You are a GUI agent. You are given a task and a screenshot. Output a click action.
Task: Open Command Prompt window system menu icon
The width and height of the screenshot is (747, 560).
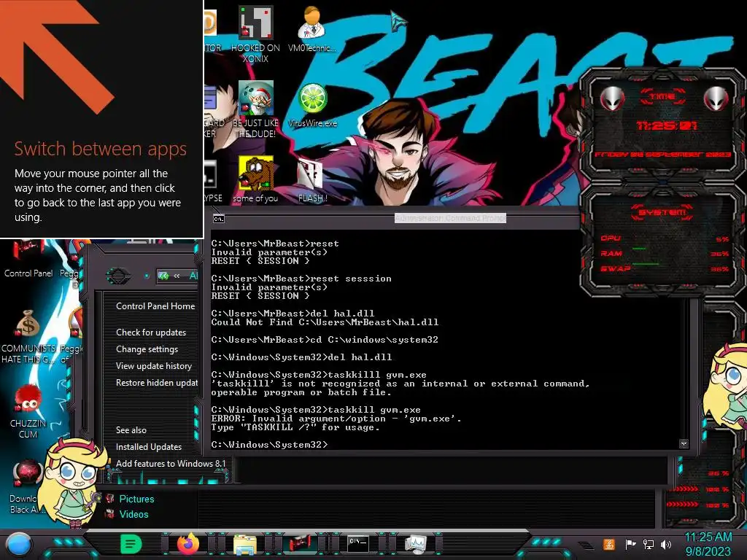(x=219, y=219)
